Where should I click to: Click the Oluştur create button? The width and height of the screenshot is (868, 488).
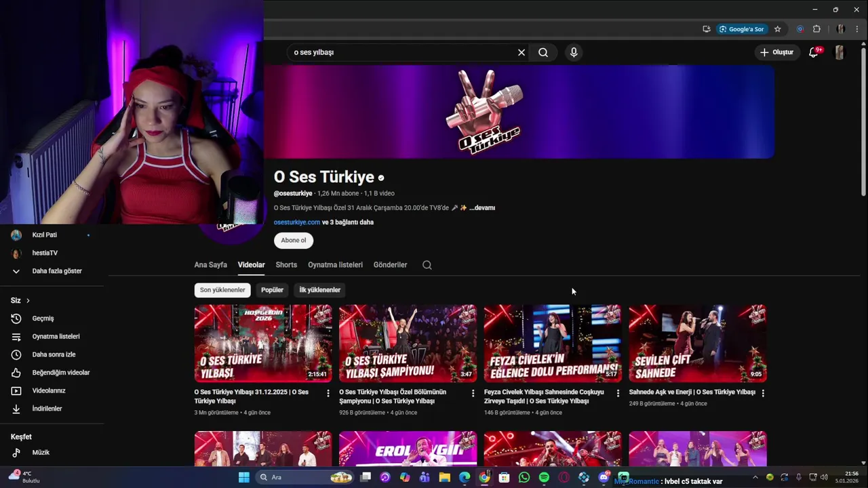click(x=776, y=52)
